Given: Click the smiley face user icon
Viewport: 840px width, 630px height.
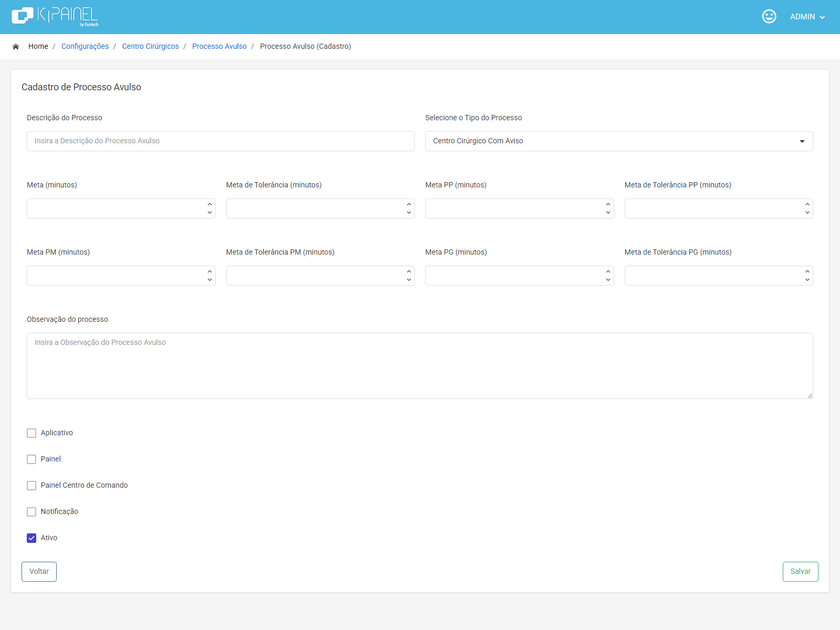Looking at the screenshot, I should pos(769,16).
